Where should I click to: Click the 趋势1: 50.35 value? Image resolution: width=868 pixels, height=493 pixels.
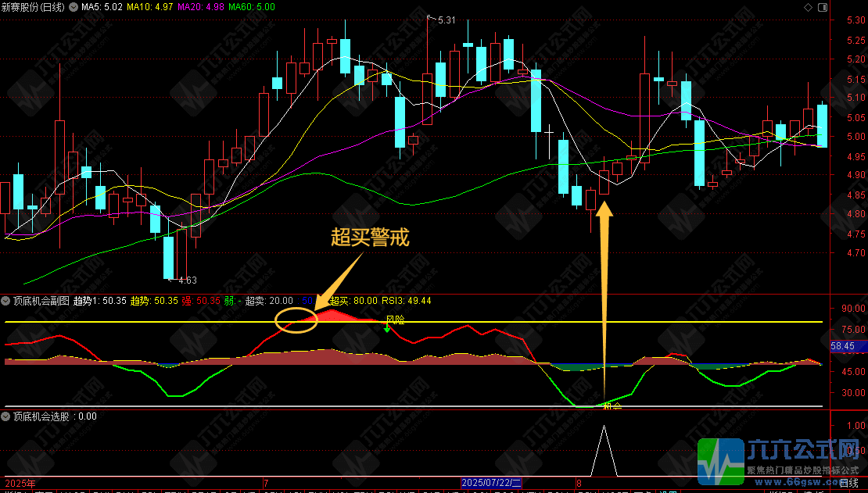[100, 301]
